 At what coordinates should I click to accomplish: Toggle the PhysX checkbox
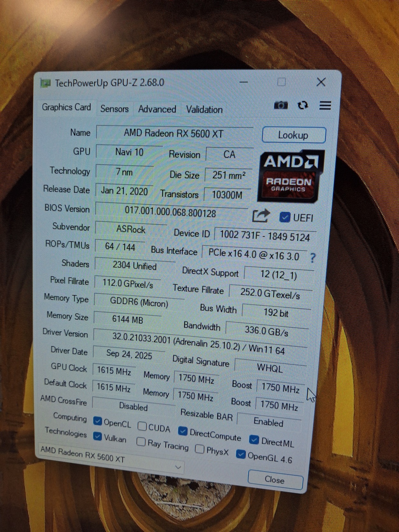point(199,449)
